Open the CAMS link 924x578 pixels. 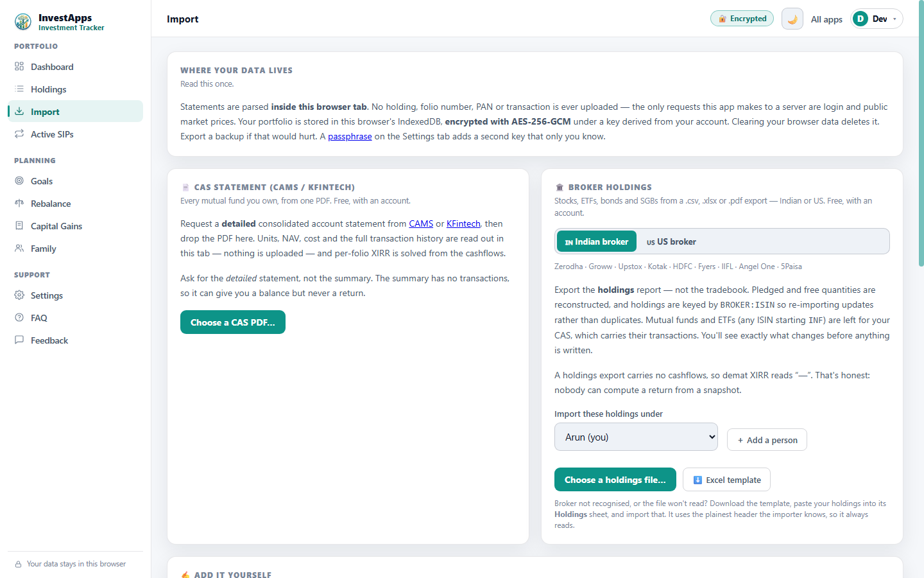(421, 223)
